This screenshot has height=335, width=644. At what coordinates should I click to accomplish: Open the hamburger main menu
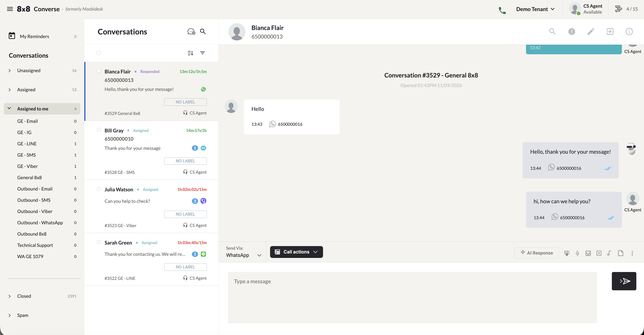coord(10,9)
